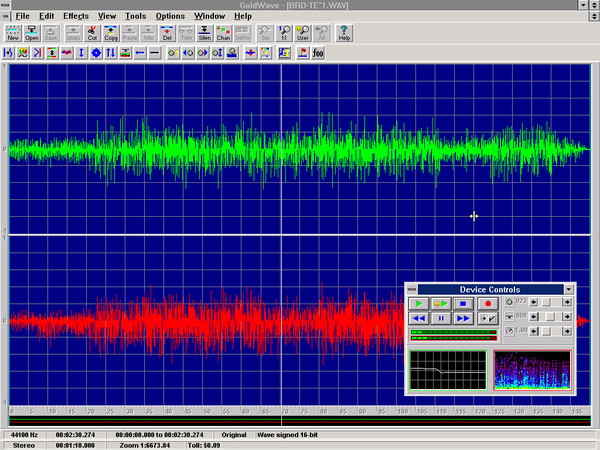Start recording with the red record button
The width and height of the screenshot is (600, 450).
488,303
